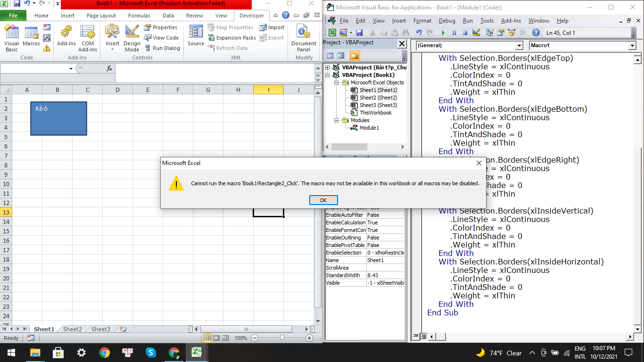644x362 pixels.
Task: Open Properties Window from VBA toolbar
Action: coord(501,33)
